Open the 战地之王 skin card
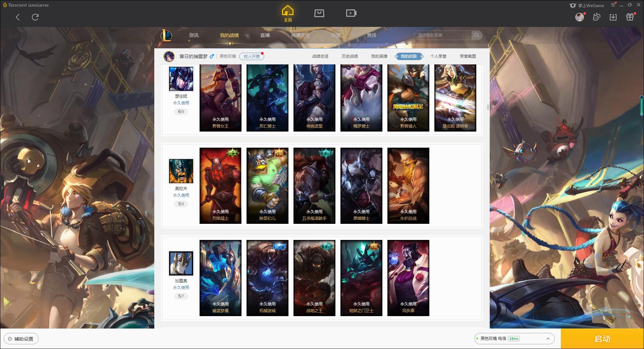Viewport: 644px width, 349px height. pyautogui.click(x=314, y=278)
